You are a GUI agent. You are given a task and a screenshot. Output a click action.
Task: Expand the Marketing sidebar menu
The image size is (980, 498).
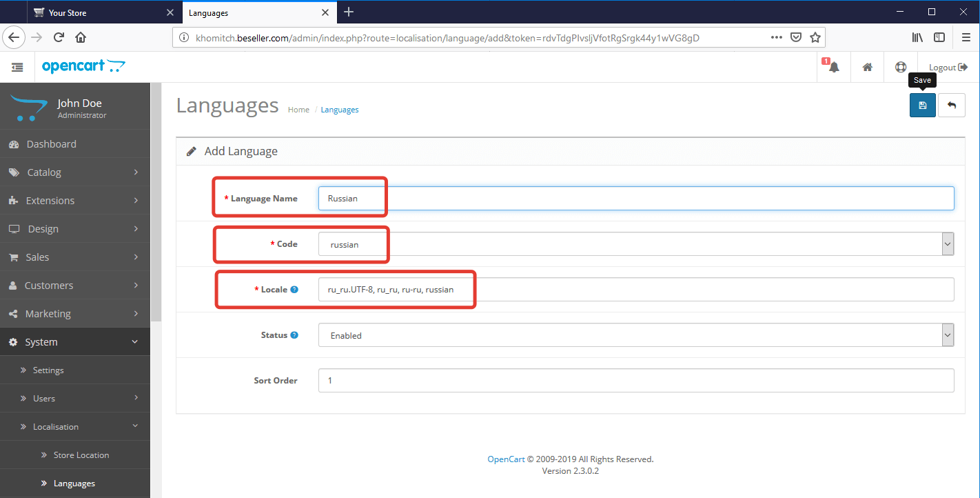(75, 314)
